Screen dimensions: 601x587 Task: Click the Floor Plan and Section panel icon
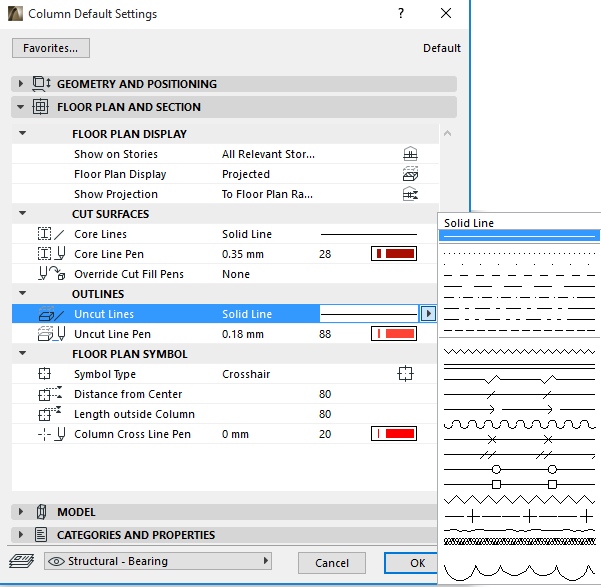point(40,107)
